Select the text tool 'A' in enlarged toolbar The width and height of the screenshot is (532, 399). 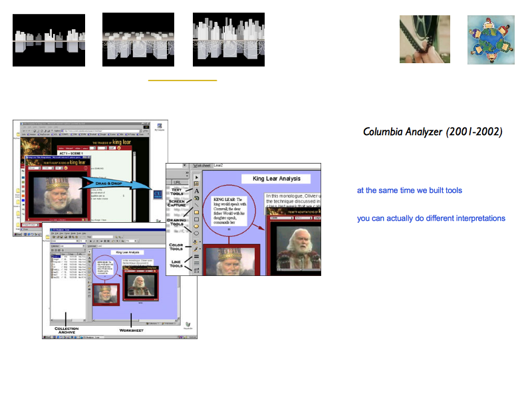196,192
